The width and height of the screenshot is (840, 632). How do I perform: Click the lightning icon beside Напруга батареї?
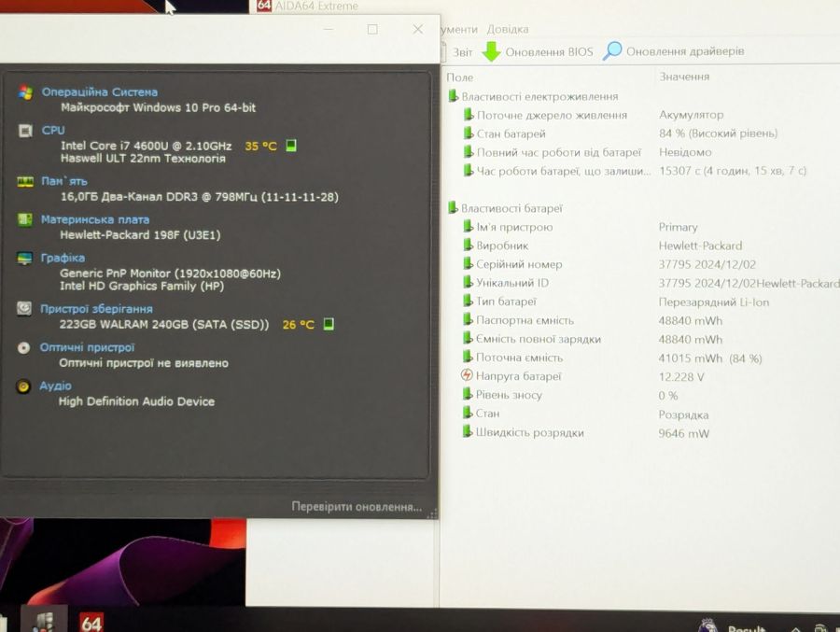467,375
